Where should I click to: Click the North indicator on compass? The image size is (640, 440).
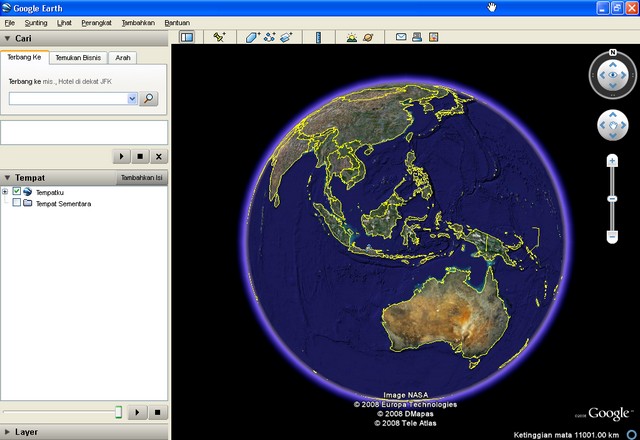[612, 52]
